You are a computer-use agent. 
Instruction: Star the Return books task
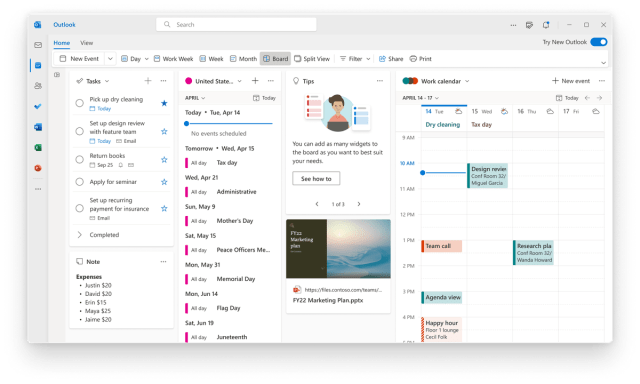pos(164,160)
